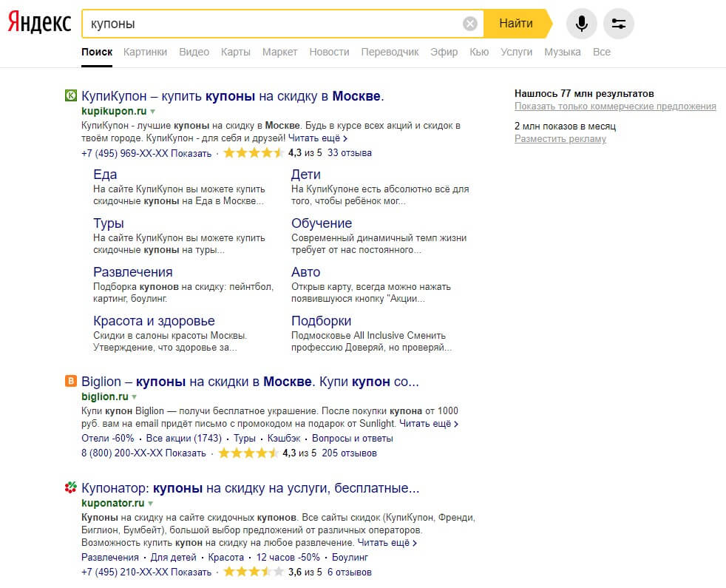Activate voice search with the microphone icon
Image resolution: width=726 pixels, height=588 pixels.
[581, 23]
